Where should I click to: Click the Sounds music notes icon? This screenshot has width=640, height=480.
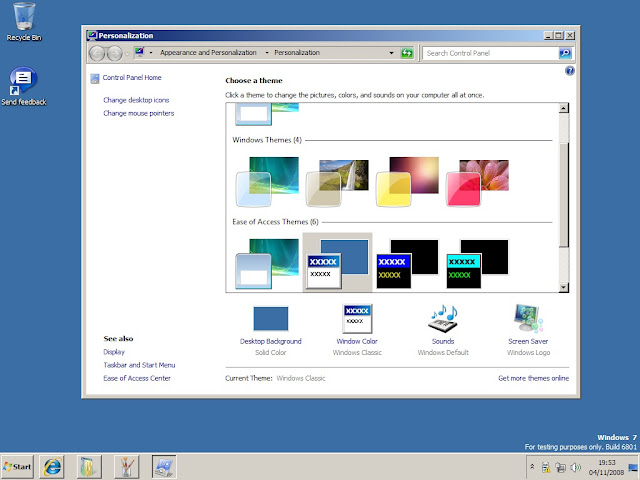tap(443, 318)
